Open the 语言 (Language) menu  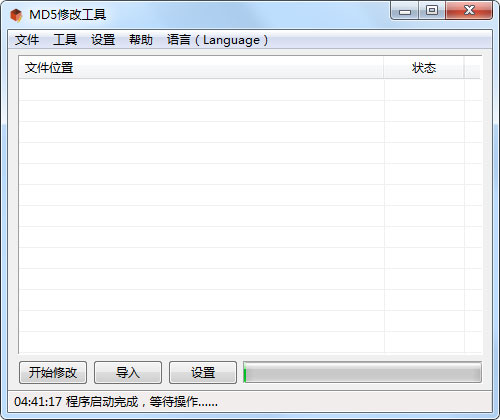point(217,40)
